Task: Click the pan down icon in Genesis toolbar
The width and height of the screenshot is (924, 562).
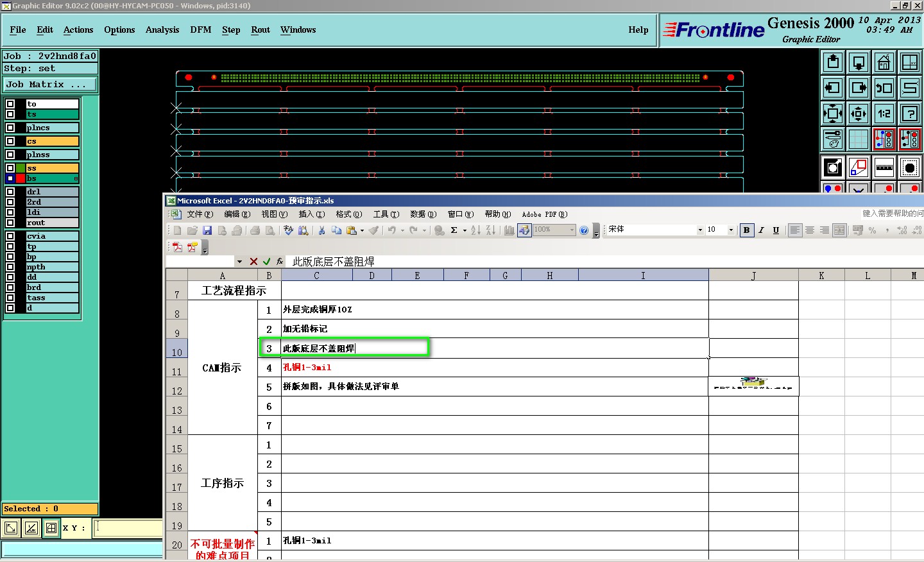Action: [859, 62]
